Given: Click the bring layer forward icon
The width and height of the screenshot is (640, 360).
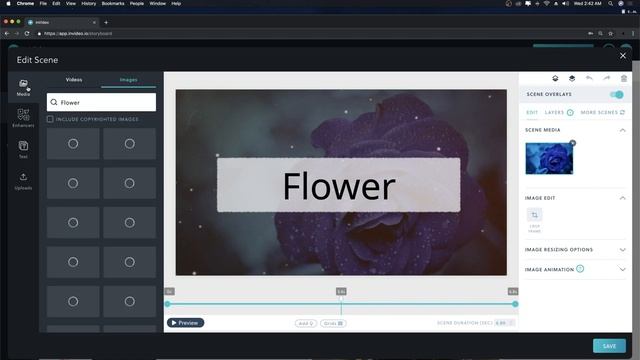Looking at the screenshot, I should coord(572,78).
